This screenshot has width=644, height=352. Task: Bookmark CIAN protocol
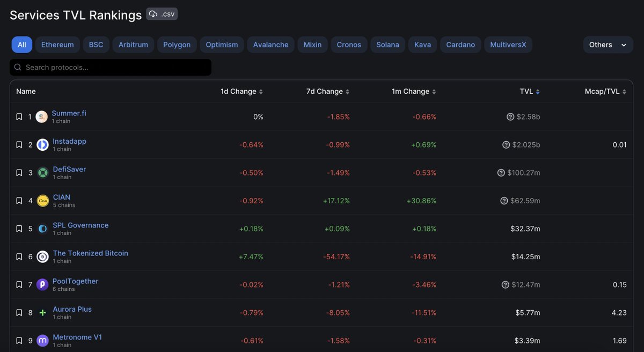(x=19, y=201)
